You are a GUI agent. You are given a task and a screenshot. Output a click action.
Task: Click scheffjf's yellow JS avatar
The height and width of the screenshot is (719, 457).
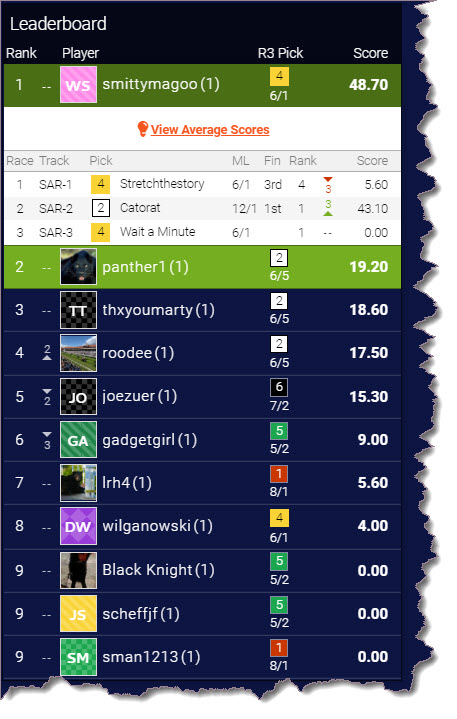click(78, 614)
